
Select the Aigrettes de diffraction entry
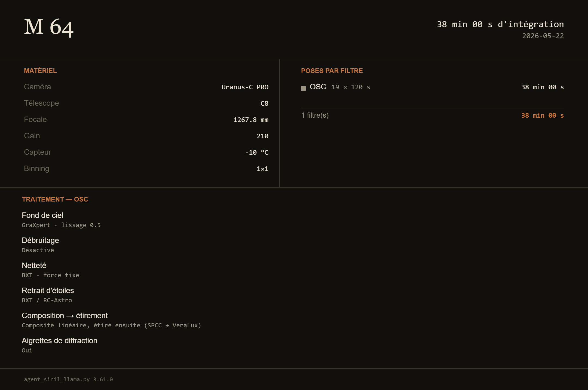(x=60, y=345)
